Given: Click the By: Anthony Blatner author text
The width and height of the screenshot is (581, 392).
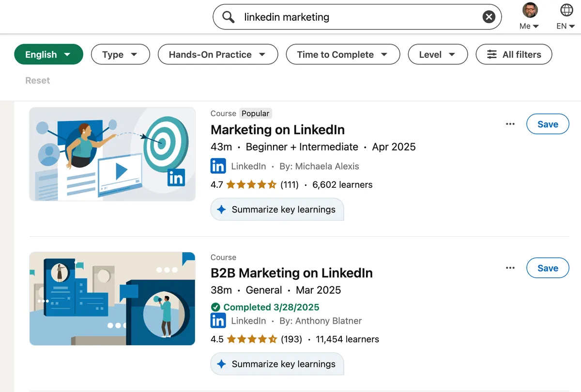Looking at the screenshot, I should [321, 320].
